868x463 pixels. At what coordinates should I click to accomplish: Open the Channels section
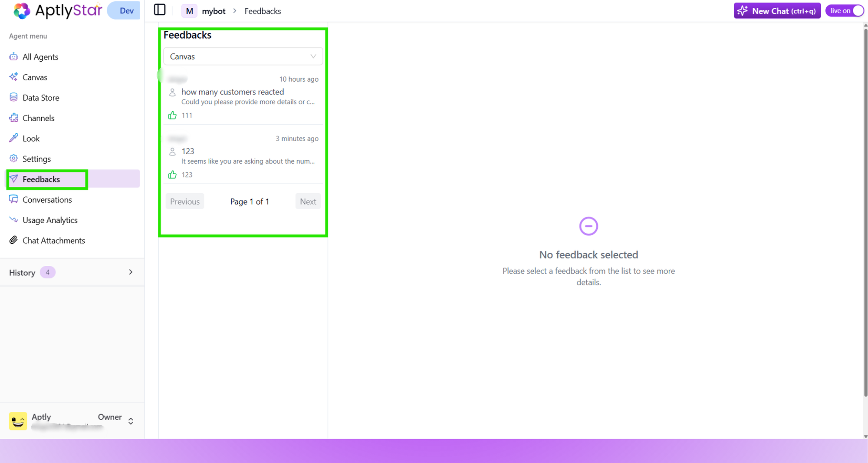[38, 118]
